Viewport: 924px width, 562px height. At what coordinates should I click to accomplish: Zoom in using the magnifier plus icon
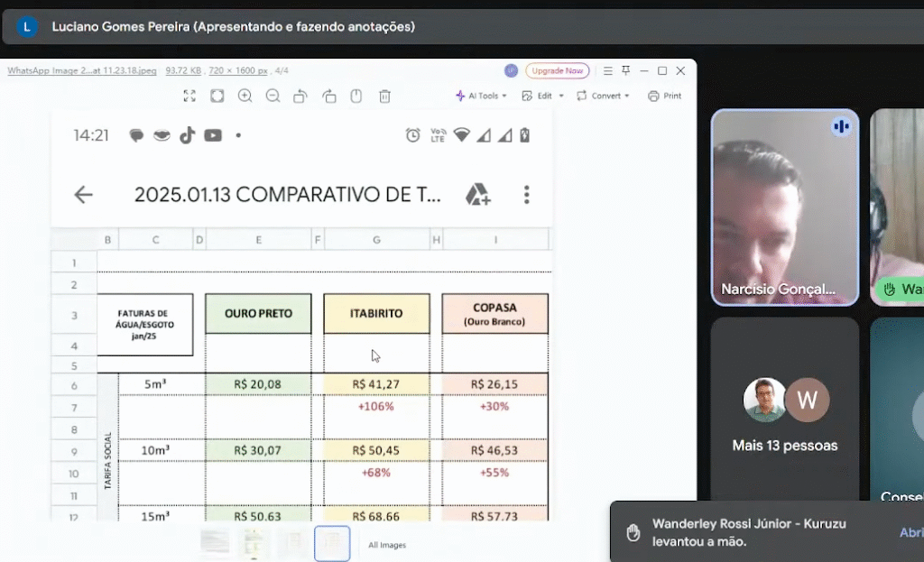(x=245, y=96)
